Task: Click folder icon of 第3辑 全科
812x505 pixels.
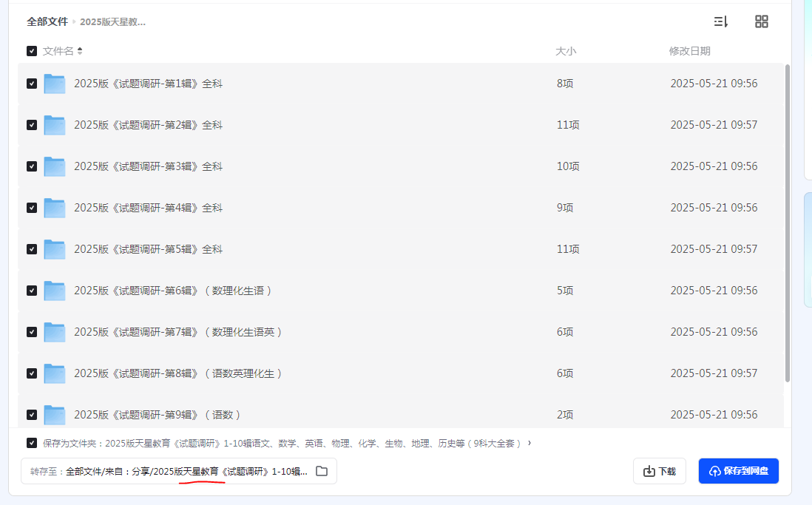Action: pos(55,166)
